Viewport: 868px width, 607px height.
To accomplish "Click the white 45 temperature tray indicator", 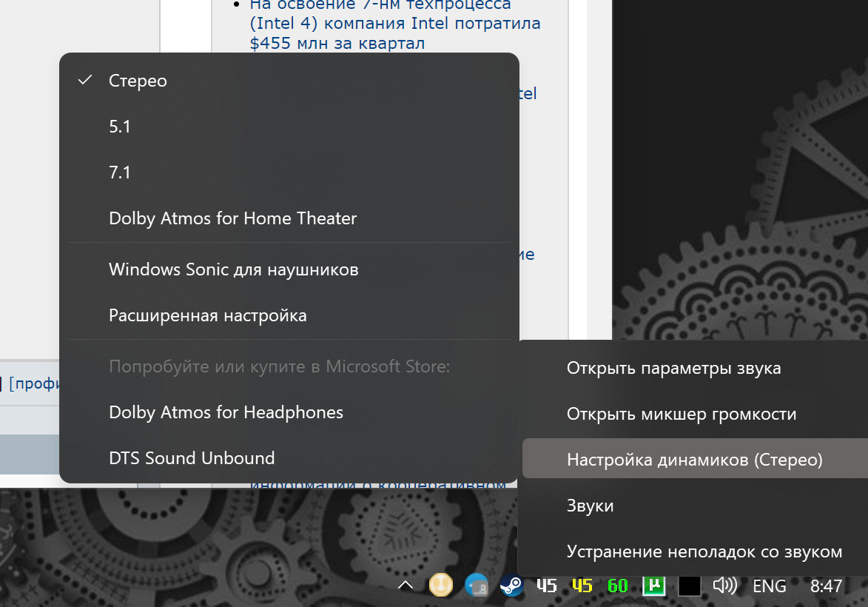I will [546, 586].
